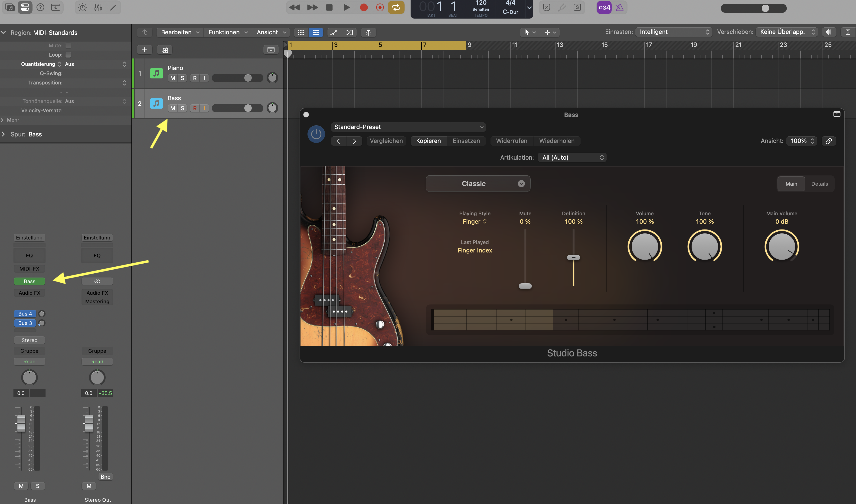Go to previous preset arrow

338,141
